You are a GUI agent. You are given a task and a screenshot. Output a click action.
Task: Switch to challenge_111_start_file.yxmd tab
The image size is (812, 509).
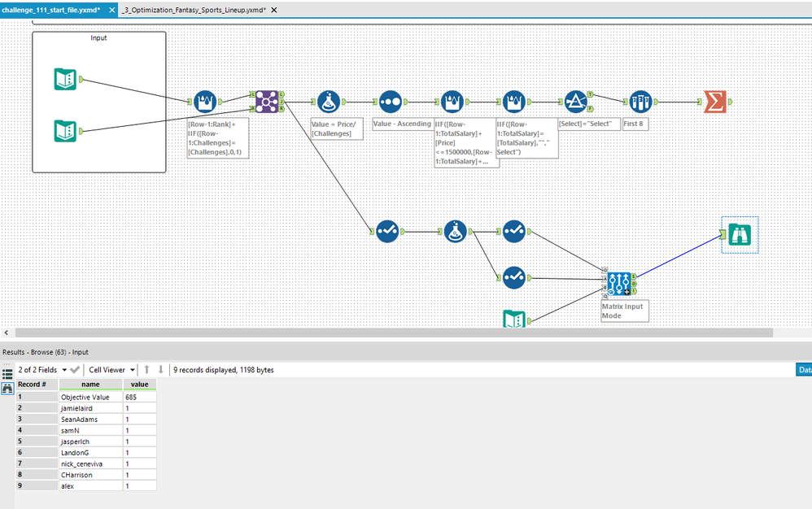tap(50, 10)
